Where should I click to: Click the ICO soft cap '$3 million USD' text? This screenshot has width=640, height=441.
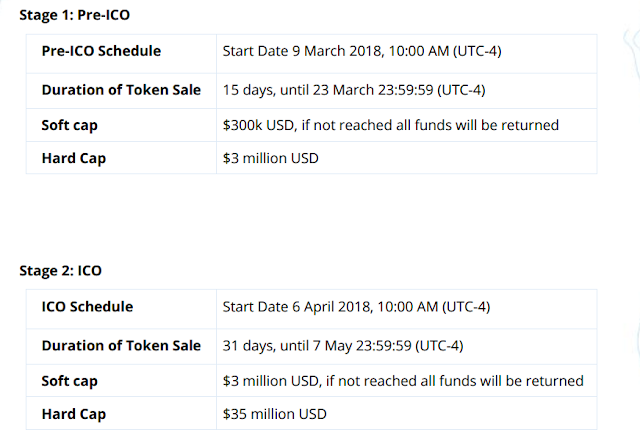click(x=273, y=381)
